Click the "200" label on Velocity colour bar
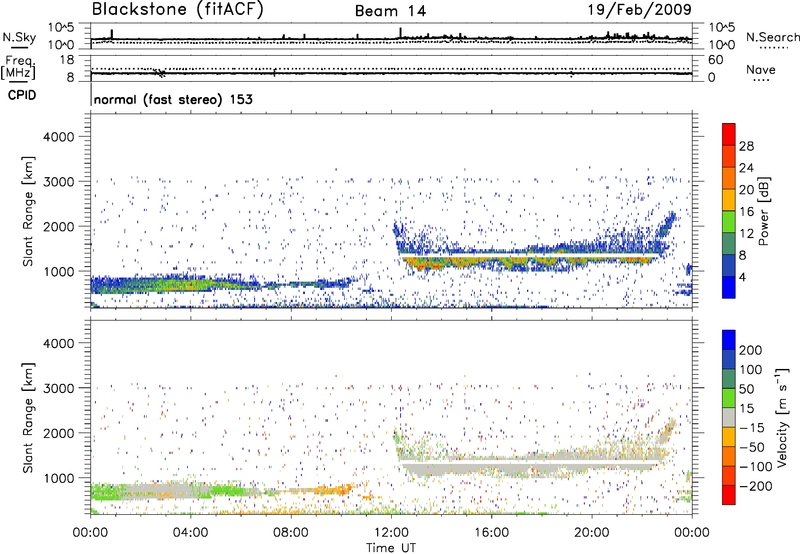The image size is (800, 554). pos(751,350)
